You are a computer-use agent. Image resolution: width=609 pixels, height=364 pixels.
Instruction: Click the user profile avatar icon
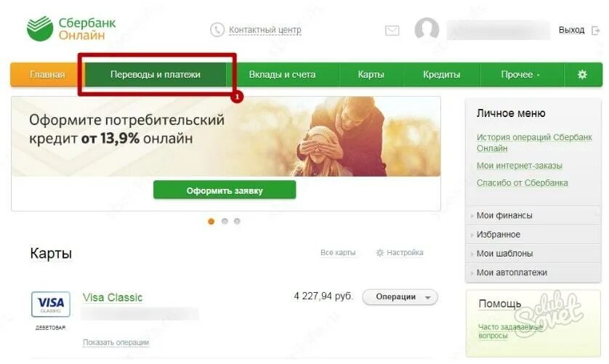(x=427, y=30)
